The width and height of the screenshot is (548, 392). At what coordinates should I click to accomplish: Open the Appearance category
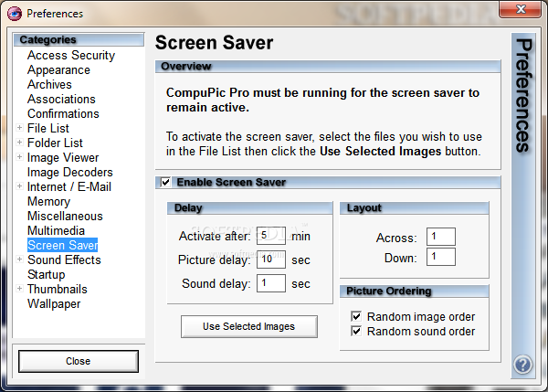(x=58, y=70)
